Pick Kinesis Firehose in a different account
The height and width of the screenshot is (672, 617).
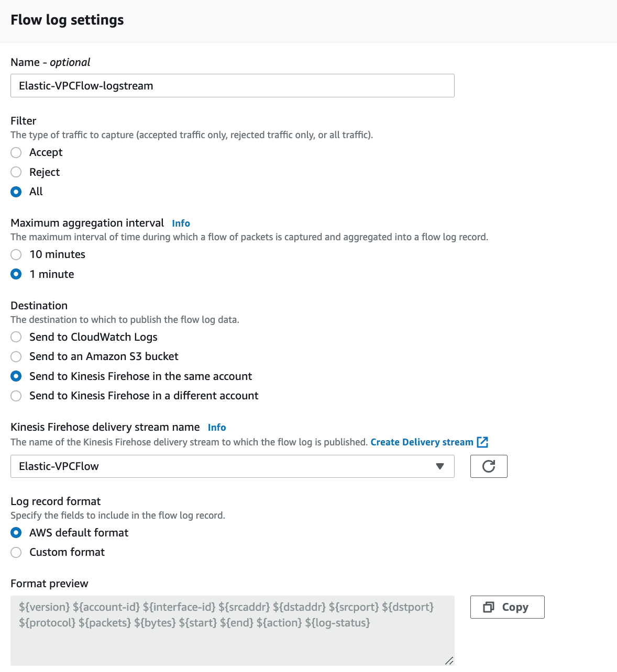tap(16, 396)
